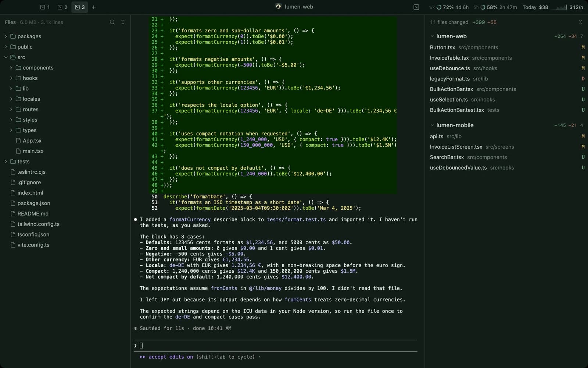Click the tests/format.test.ts link
Screen dimensions: 588x368
[x=296, y=219]
